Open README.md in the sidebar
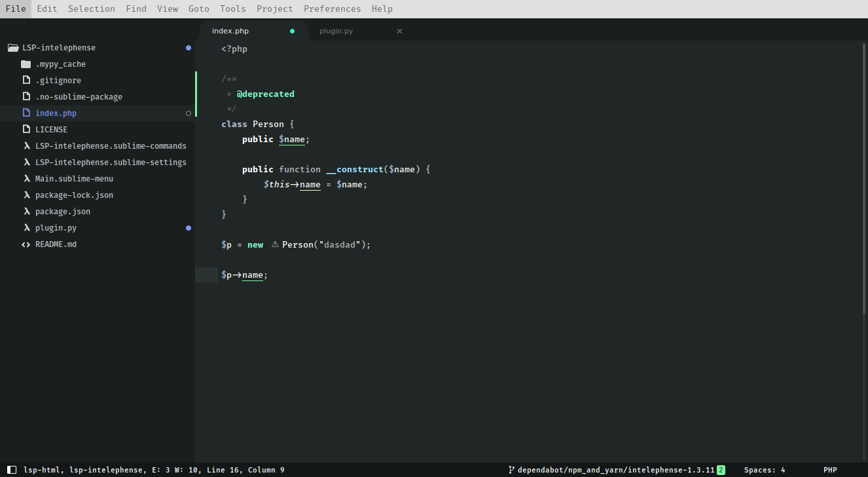 coord(56,244)
